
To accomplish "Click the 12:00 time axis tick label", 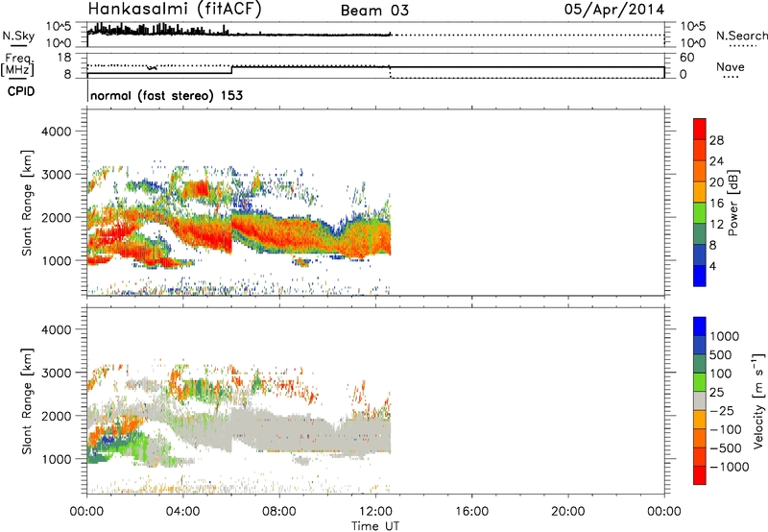I will tap(375, 512).
